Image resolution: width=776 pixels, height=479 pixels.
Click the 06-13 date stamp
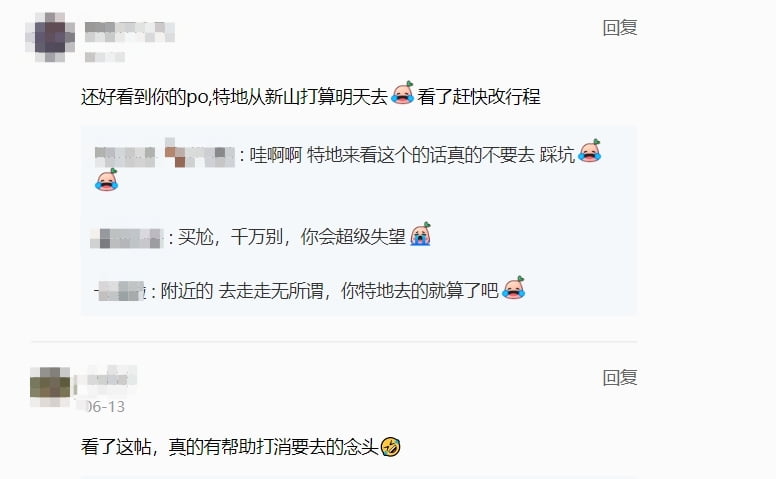[105, 407]
